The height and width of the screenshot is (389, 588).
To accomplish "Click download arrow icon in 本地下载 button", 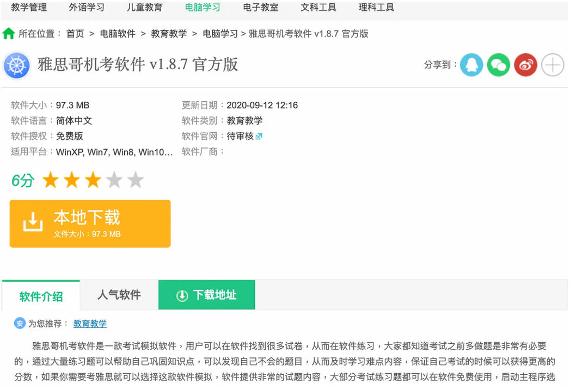I will [x=33, y=222].
